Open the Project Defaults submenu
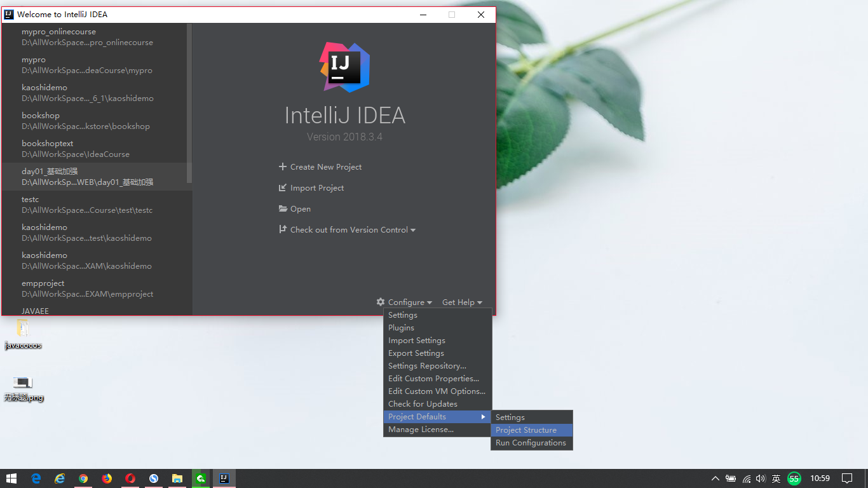 click(x=417, y=416)
